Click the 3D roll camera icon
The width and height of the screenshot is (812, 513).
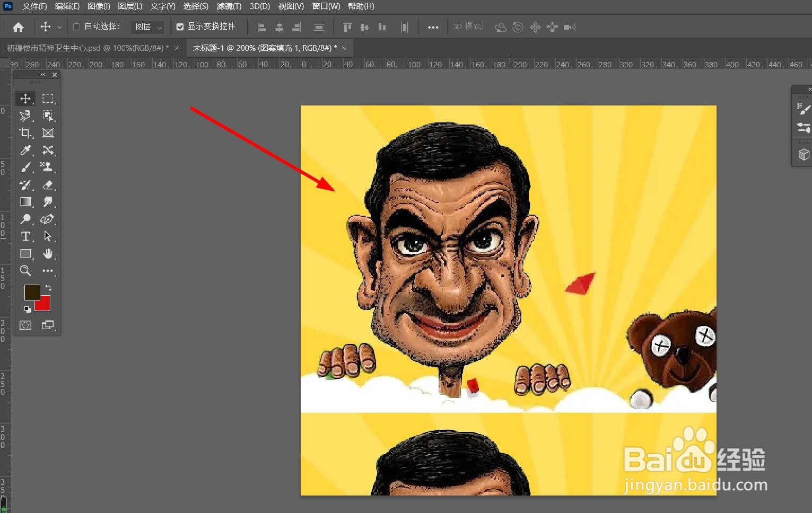coord(518,27)
